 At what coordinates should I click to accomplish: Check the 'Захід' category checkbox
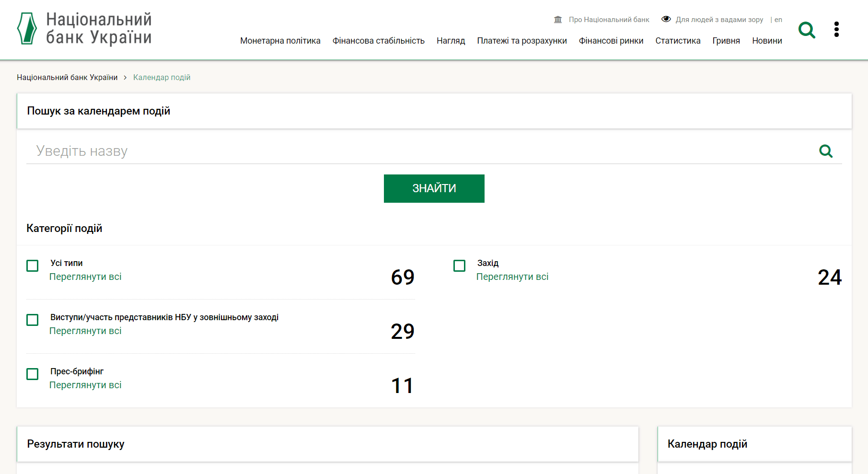(x=459, y=266)
